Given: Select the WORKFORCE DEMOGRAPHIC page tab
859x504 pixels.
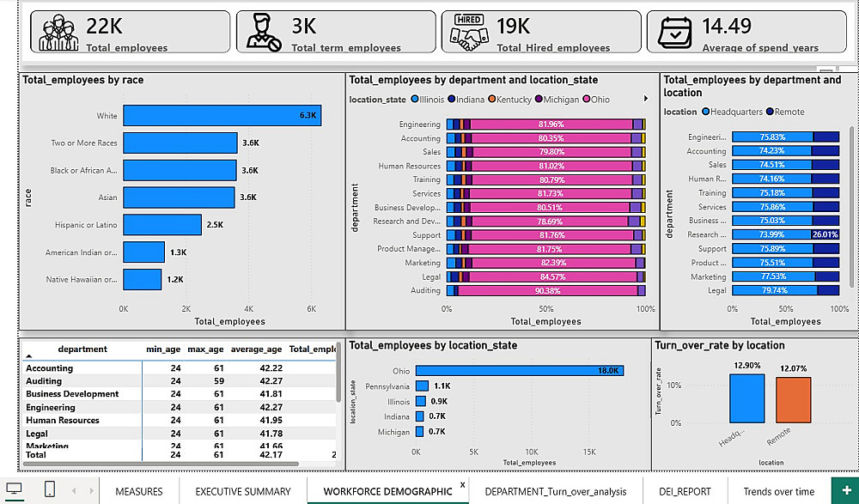Looking at the screenshot, I should 388,491.
